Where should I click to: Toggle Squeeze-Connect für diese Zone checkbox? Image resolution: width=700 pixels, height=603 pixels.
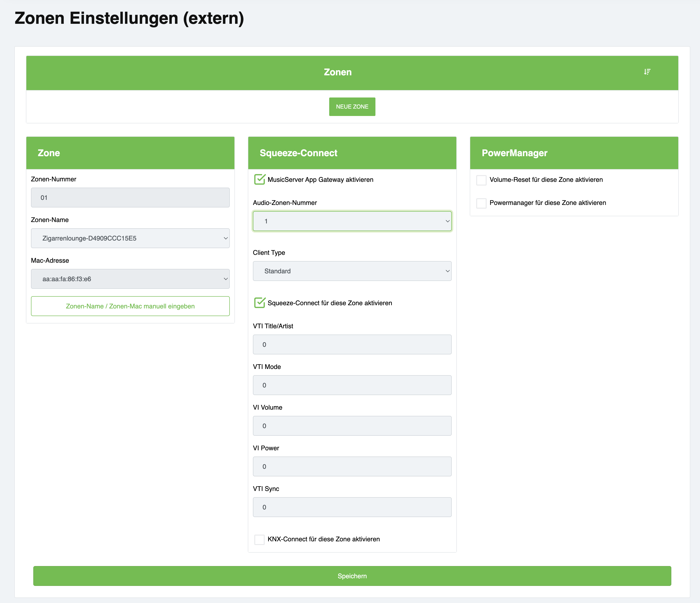point(259,303)
